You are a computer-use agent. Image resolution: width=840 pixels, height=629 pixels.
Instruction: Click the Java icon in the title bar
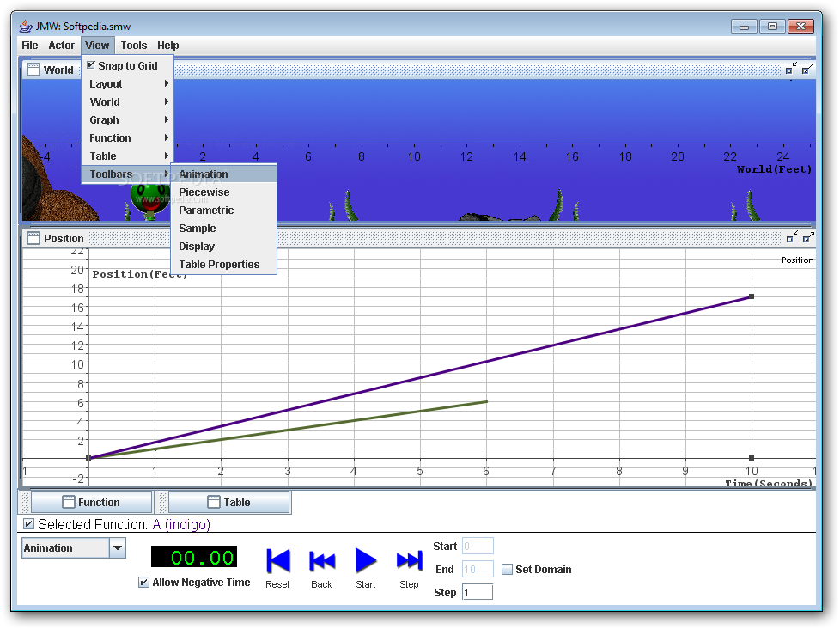26,26
